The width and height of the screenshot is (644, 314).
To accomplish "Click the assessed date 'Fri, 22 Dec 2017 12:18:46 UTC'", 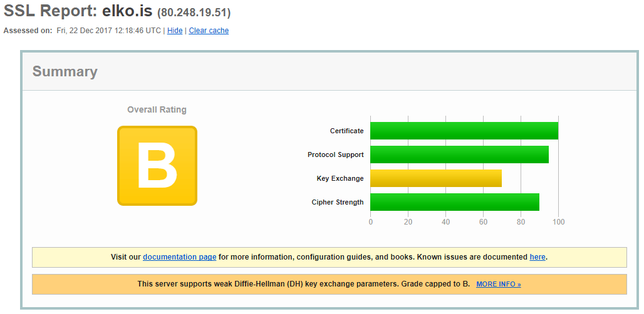I will tap(109, 31).
